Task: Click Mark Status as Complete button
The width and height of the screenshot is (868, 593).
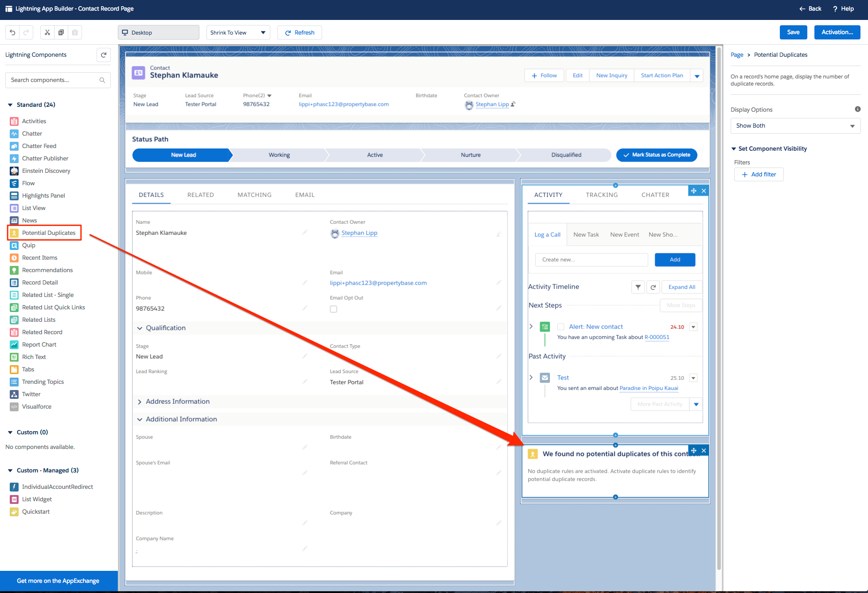Action: 657,155
